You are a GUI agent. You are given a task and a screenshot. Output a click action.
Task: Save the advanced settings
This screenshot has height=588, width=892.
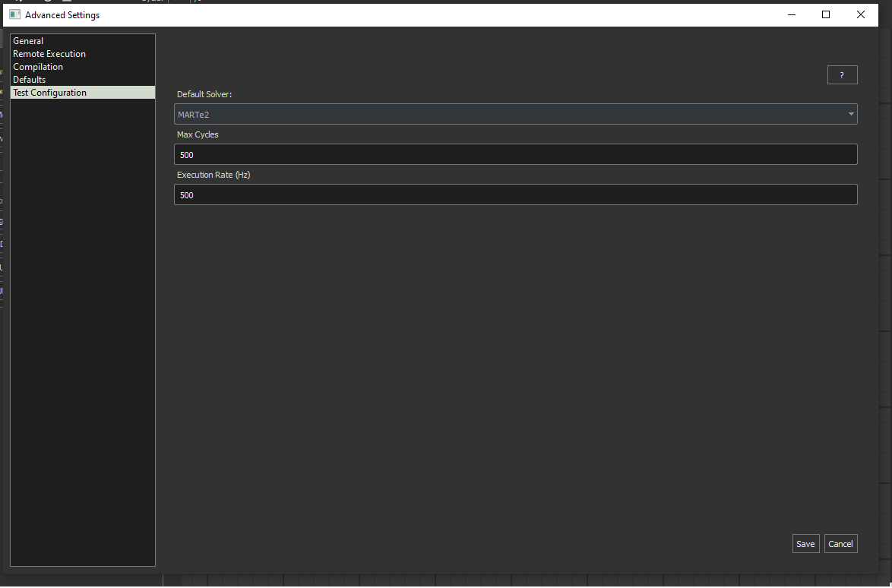pyautogui.click(x=805, y=544)
